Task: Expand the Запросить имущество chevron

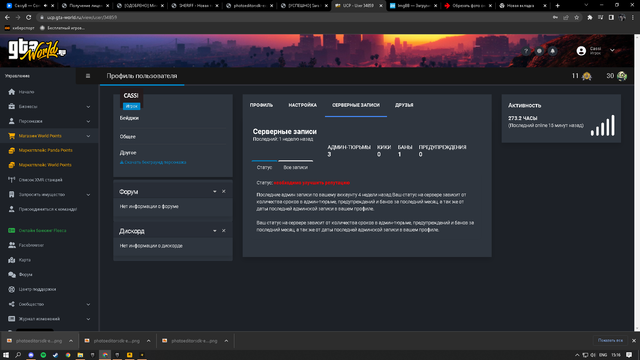Action: tap(88, 195)
